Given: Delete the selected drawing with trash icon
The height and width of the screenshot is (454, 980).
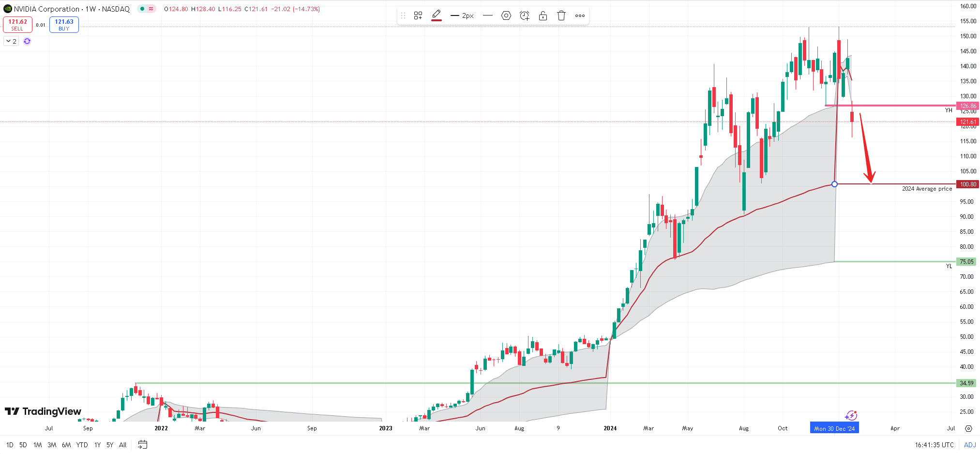Looking at the screenshot, I should pos(561,15).
